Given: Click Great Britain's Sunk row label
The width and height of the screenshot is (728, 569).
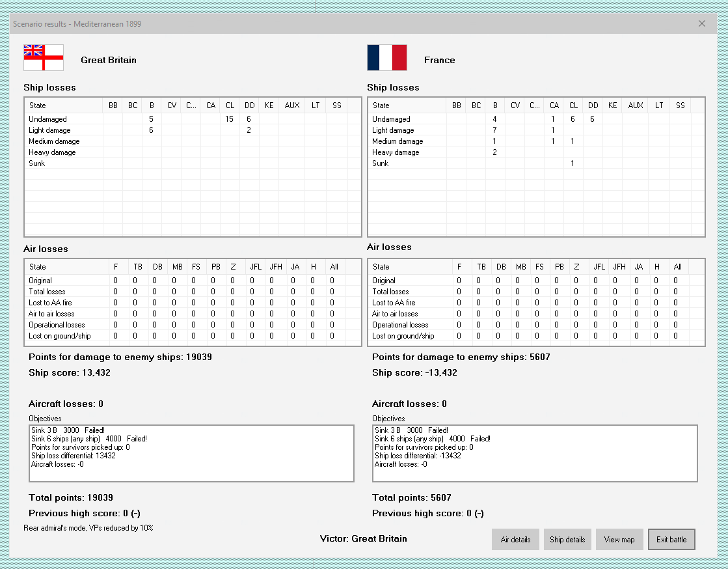Looking at the screenshot, I should (x=36, y=163).
